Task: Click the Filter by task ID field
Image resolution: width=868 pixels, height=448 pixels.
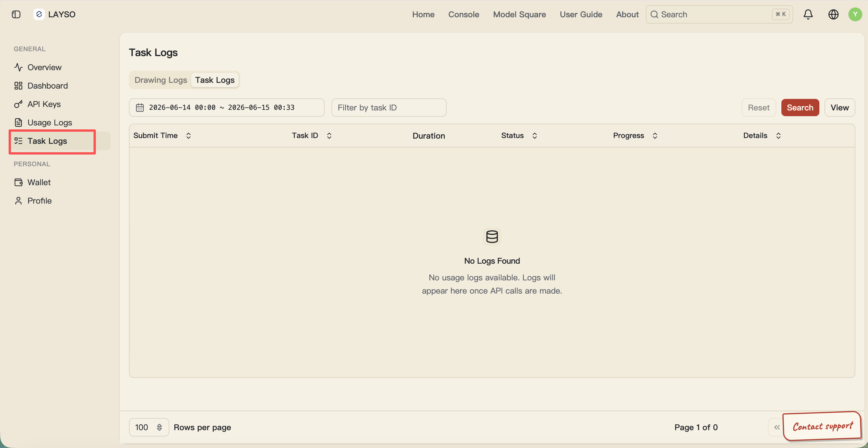Action: [389, 107]
